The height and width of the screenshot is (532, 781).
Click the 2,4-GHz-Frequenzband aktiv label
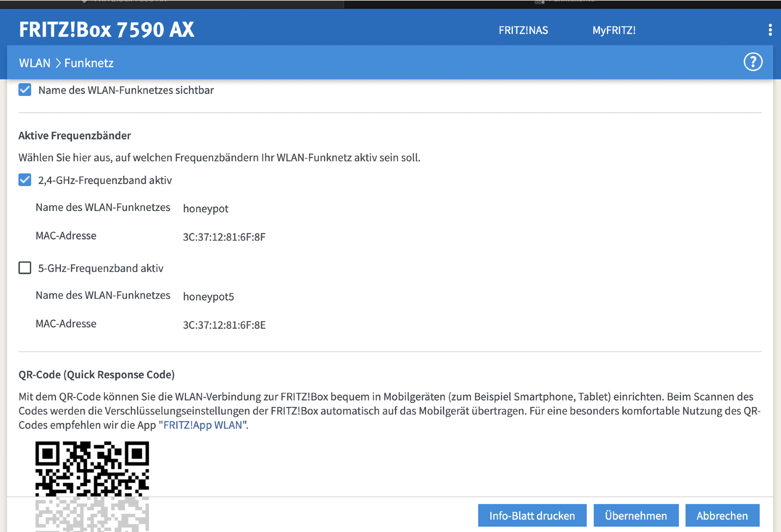coord(105,180)
